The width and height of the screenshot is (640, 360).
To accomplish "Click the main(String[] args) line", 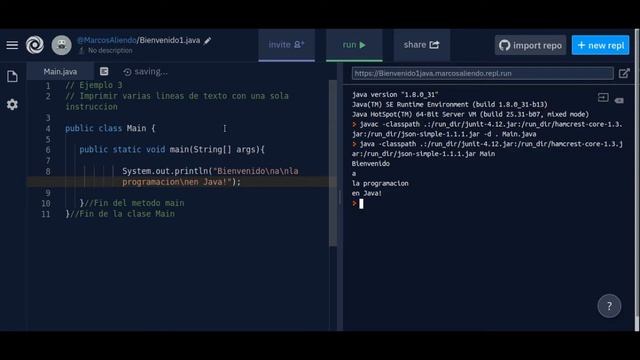I will coord(172,149).
